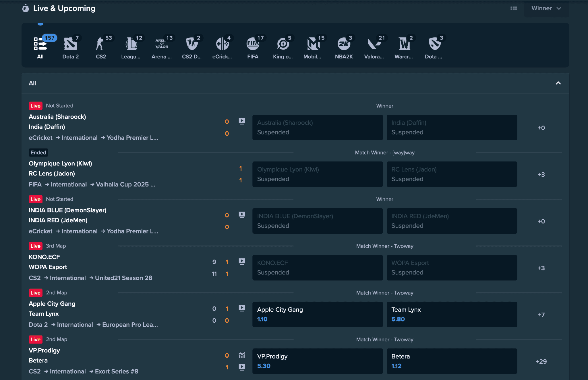Image resolution: width=588 pixels, height=380 pixels.
Task: Expand +29 markets for VP.Prodigy match
Action: pos(541,361)
